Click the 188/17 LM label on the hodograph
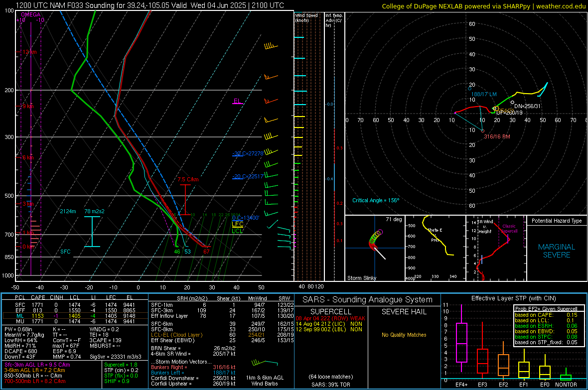Image resolution: width=588 pixels, height=390 pixels. pos(484,94)
